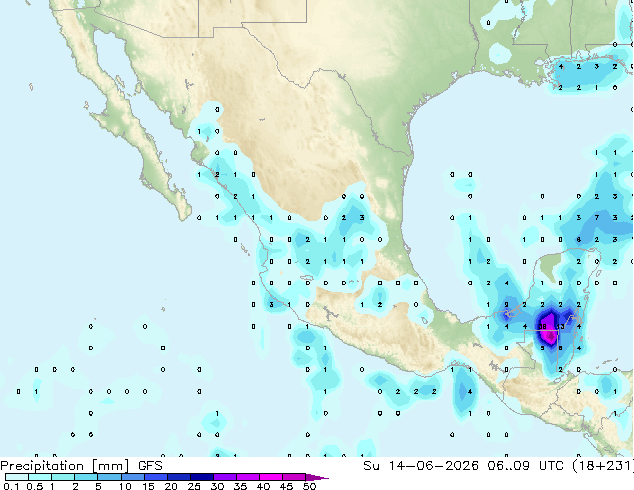The image size is (634, 490).
Task: Click the legend tick label "0.1"
Action: 11,486
